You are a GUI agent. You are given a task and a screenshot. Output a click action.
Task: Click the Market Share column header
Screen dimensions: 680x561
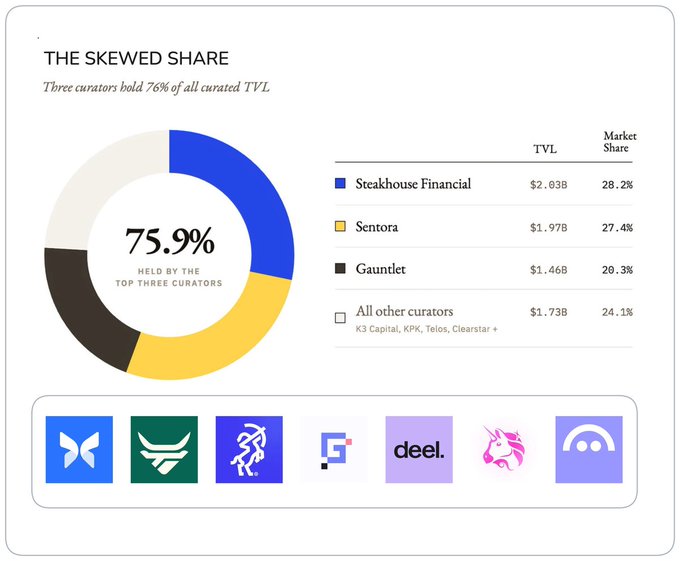619,142
